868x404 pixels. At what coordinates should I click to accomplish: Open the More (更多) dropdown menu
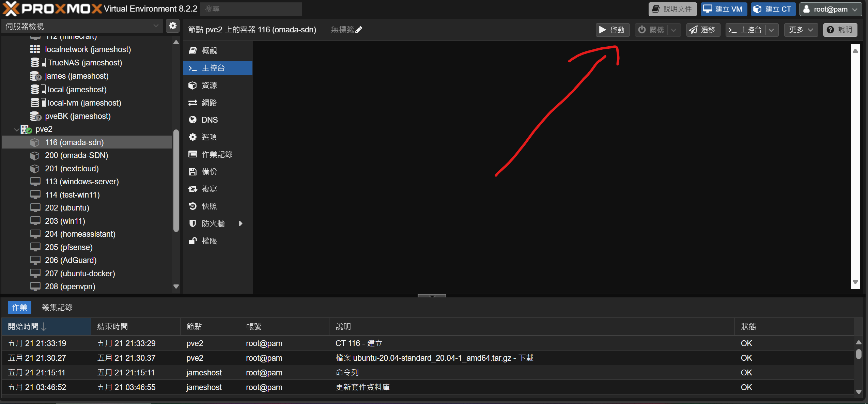click(x=800, y=30)
